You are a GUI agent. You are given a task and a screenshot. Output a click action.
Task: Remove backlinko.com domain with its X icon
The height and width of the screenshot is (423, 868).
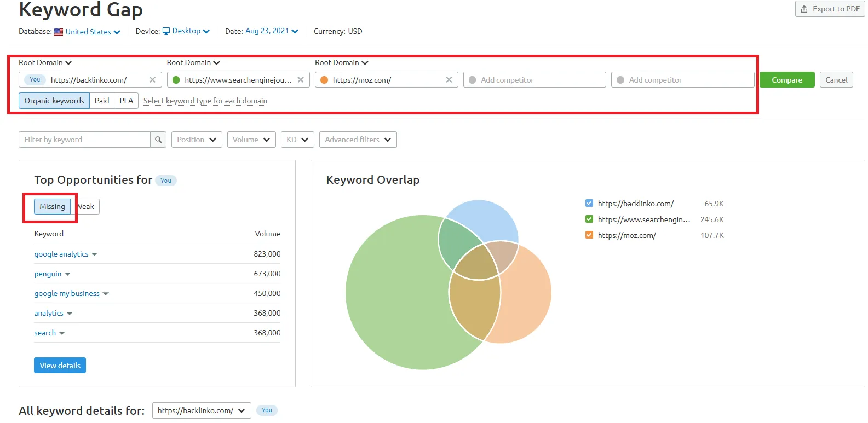152,80
